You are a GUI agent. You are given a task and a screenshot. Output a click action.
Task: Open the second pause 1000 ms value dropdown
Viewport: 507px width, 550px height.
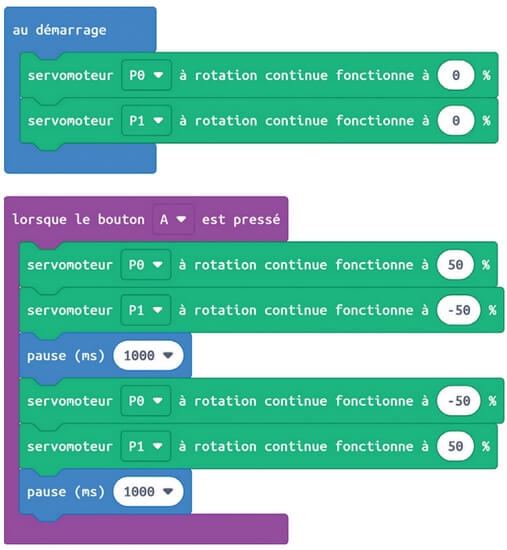[x=148, y=491]
